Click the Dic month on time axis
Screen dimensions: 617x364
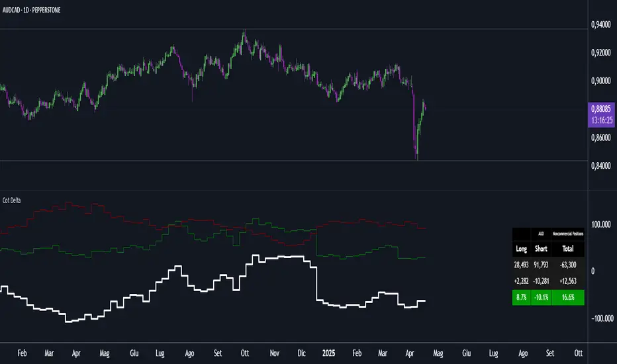pos(303,354)
